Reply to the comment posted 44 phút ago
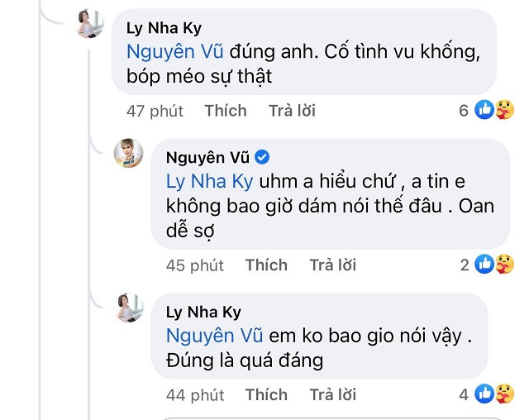The width and height of the screenshot is (529, 420). (332, 394)
